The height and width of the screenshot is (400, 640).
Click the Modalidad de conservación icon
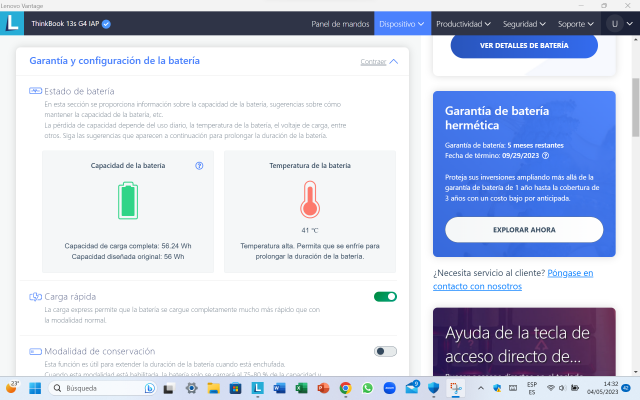35,351
